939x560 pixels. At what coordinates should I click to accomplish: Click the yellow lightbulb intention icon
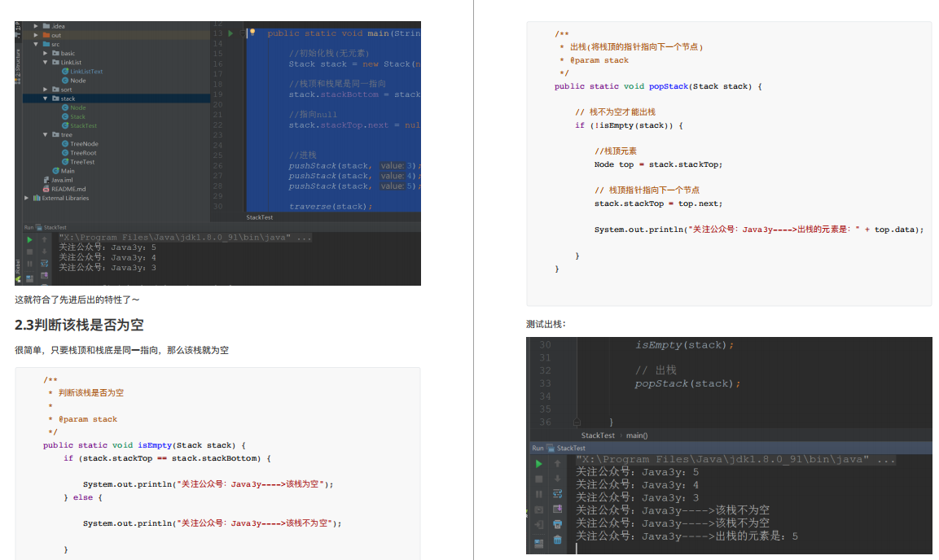pyautogui.click(x=252, y=33)
